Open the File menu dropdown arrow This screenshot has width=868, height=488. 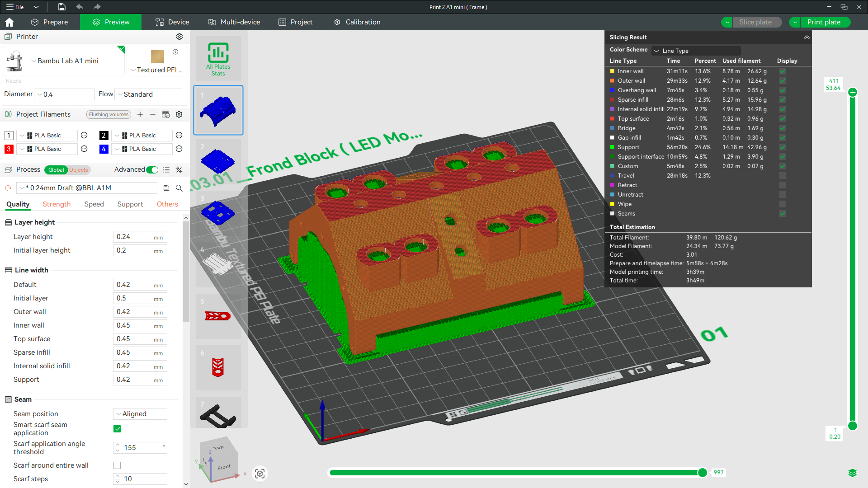coord(36,7)
